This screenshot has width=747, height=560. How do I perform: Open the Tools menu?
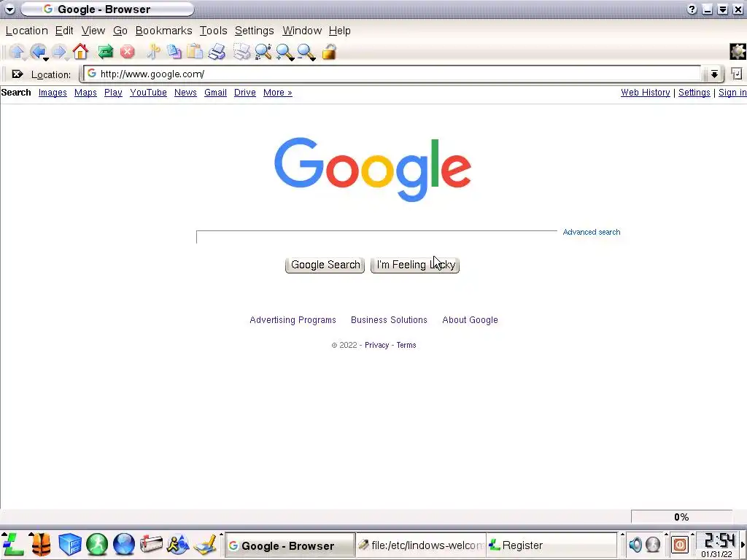tap(213, 31)
